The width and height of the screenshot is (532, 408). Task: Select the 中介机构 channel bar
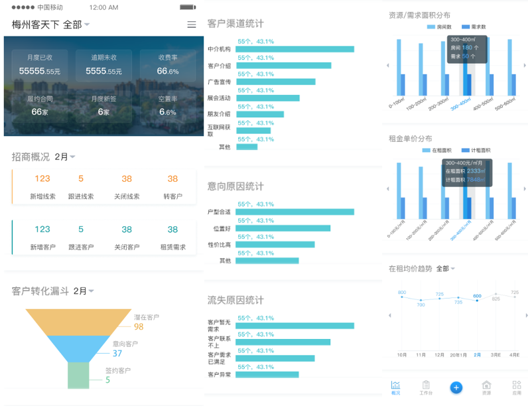(x=295, y=49)
